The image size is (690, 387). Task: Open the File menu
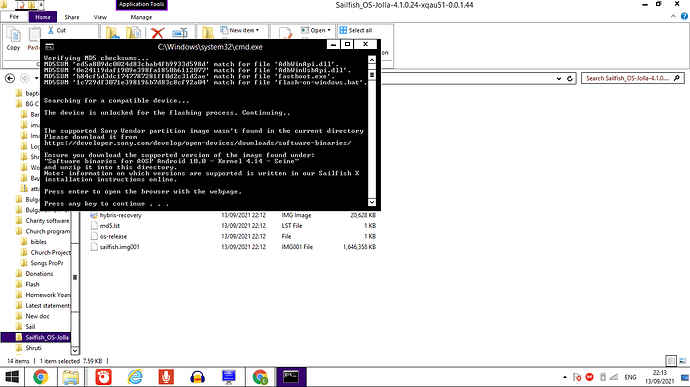(14, 17)
